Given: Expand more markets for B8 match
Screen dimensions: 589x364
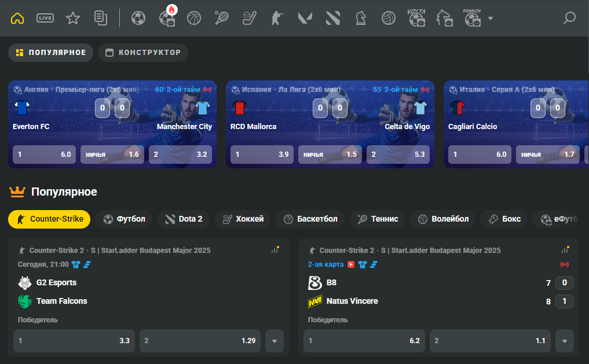Looking at the screenshot, I should pyautogui.click(x=565, y=341).
